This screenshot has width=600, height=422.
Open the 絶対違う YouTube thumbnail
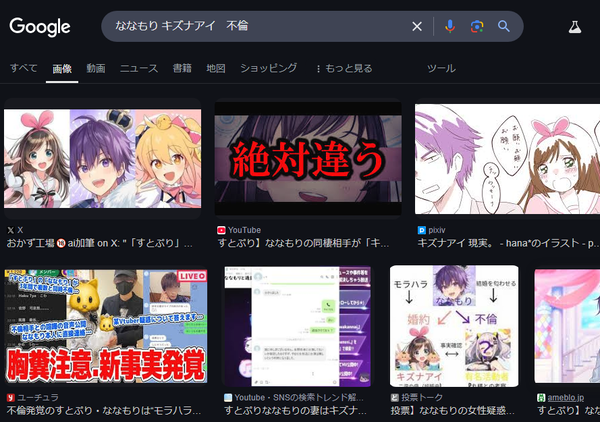[x=308, y=158]
